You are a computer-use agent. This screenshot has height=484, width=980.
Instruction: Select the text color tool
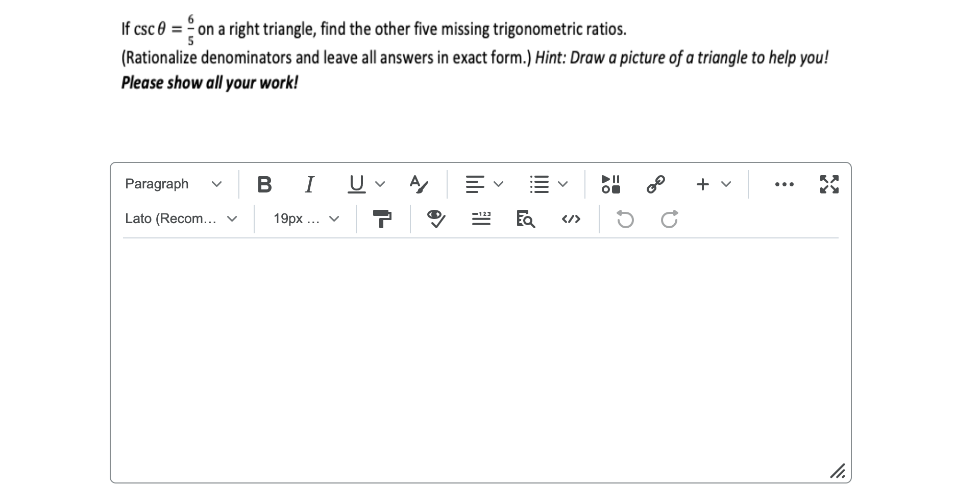(419, 184)
